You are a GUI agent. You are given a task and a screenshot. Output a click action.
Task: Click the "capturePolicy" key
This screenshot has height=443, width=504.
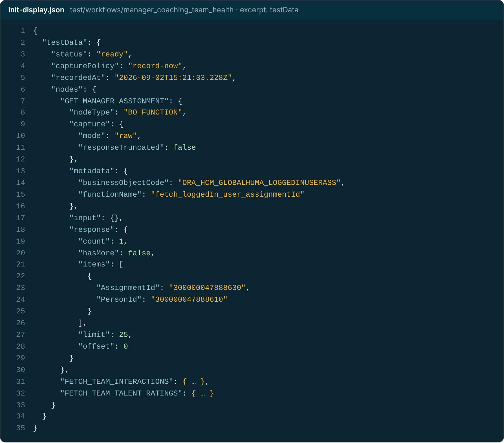tap(85, 66)
